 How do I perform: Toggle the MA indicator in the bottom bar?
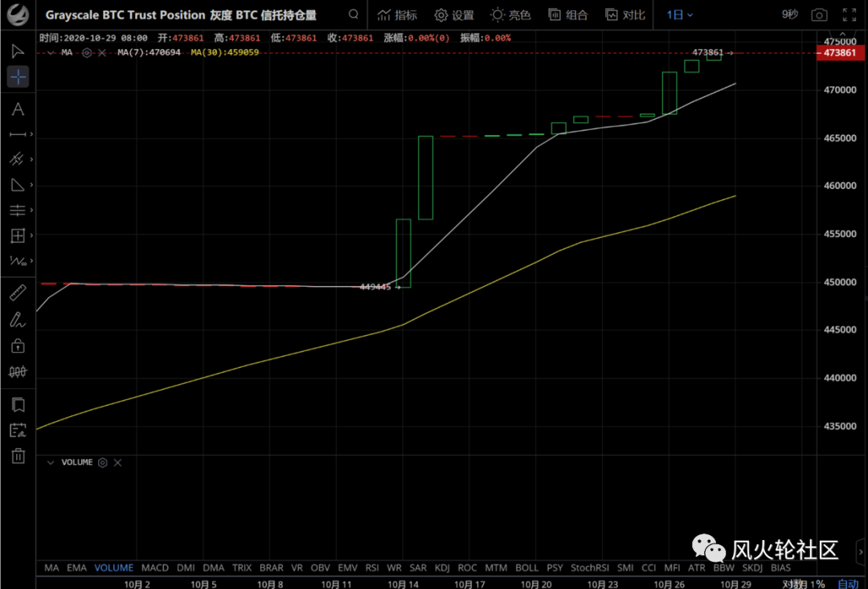click(x=51, y=568)
